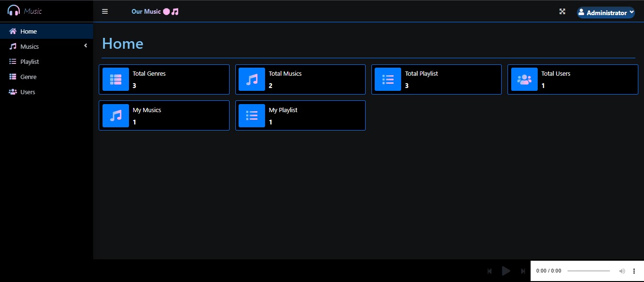Screen dimensions: 644x282
Task: Play the current track
Action: pos(506,271)
